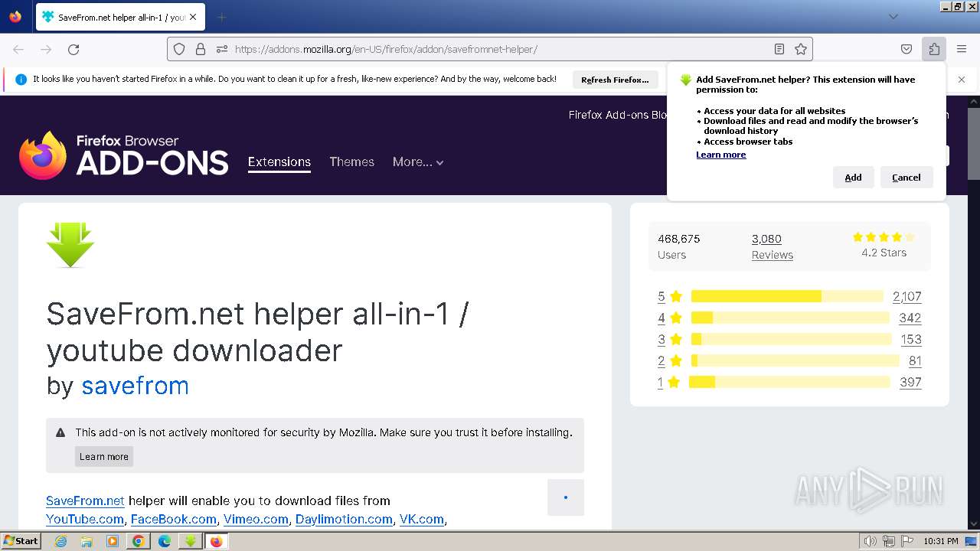Cancel the extension install prompt

coord(906,178)
